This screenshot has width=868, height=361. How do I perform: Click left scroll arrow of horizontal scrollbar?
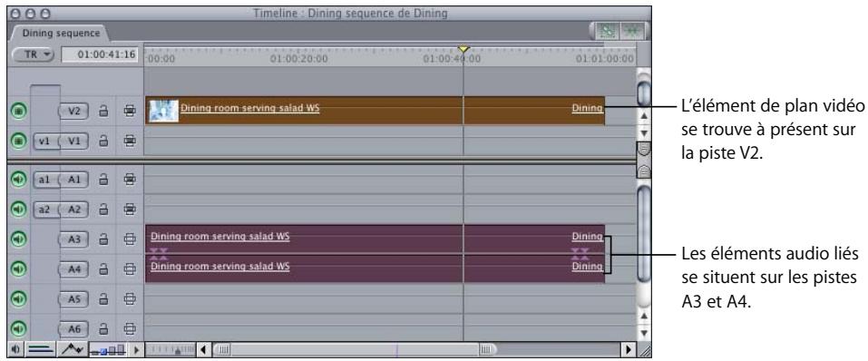click(x=204, y=350)
